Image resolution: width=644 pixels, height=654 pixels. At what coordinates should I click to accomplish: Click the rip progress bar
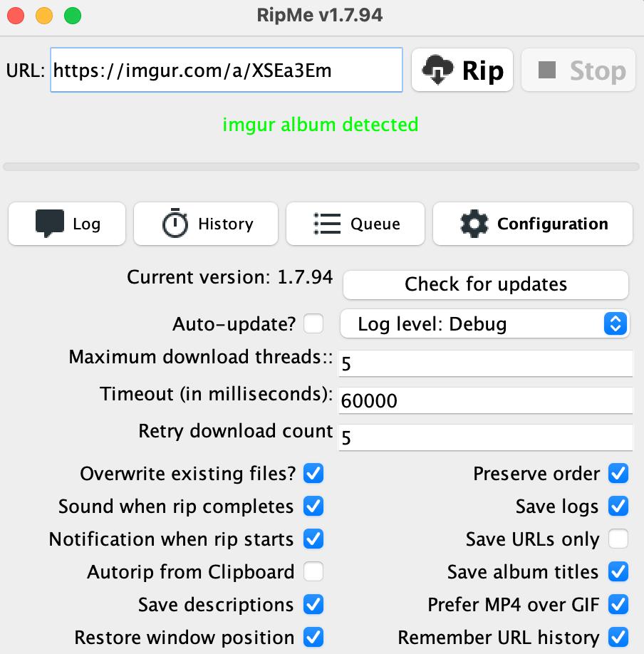321,167
